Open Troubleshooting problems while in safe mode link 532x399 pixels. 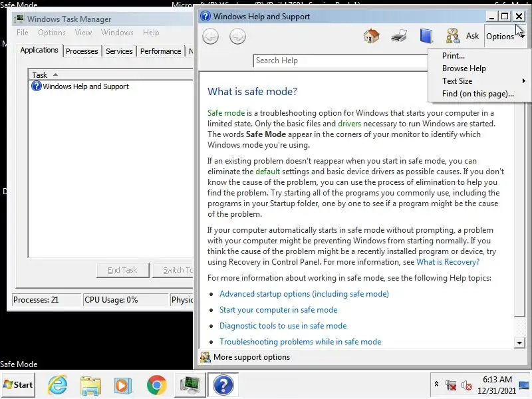point(301,342)
